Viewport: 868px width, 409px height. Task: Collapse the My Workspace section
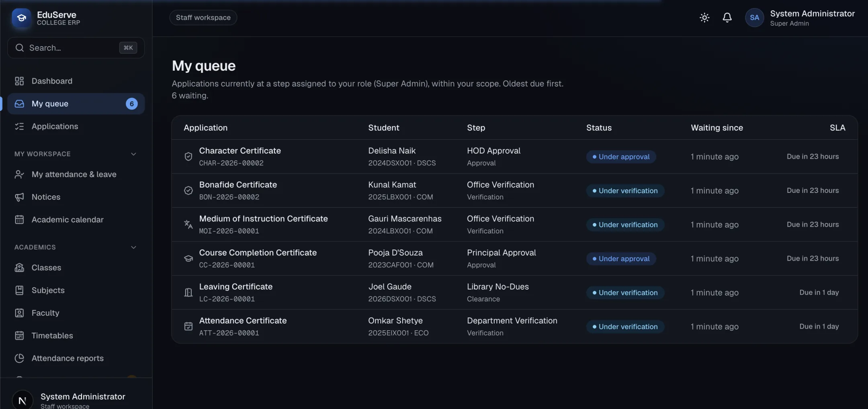pos(133,154)
